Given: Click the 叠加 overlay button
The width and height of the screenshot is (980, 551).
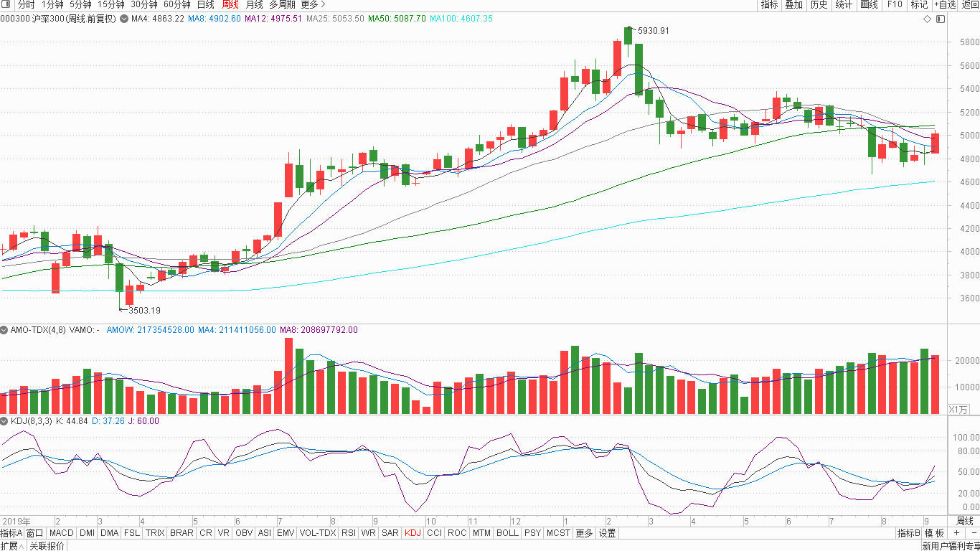Looking at the screenshot, I should click(x=793, y=4).
